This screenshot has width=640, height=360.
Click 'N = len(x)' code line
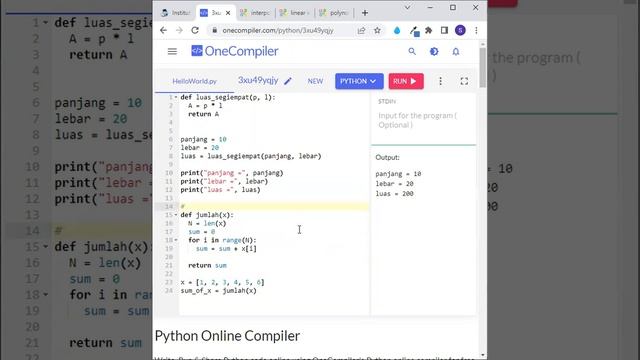pyautogui.click(x=207, y=223)
